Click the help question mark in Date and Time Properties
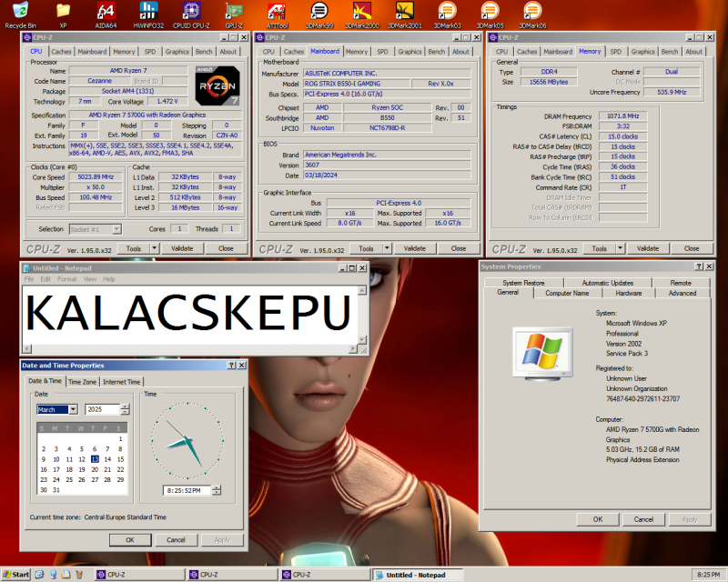This screenshot has height=582, width=728. [231, 366]
